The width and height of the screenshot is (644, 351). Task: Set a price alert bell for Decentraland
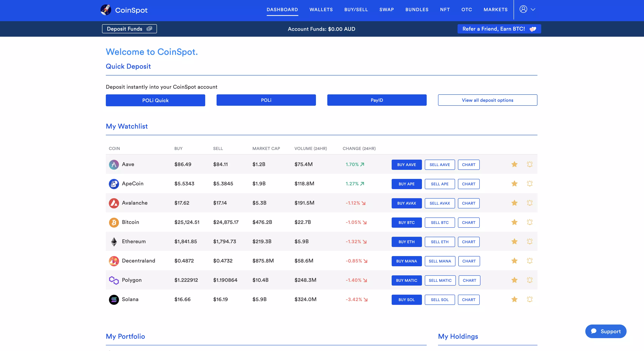(529, 261)
